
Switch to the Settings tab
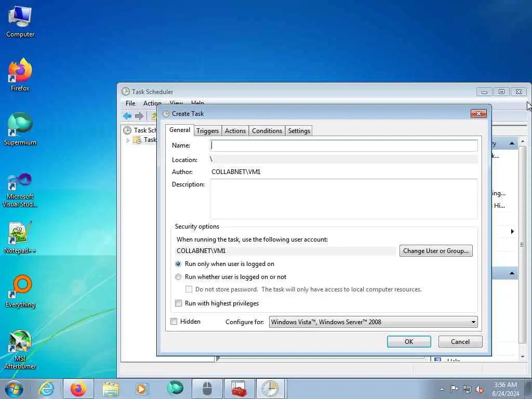pos(299,130)
